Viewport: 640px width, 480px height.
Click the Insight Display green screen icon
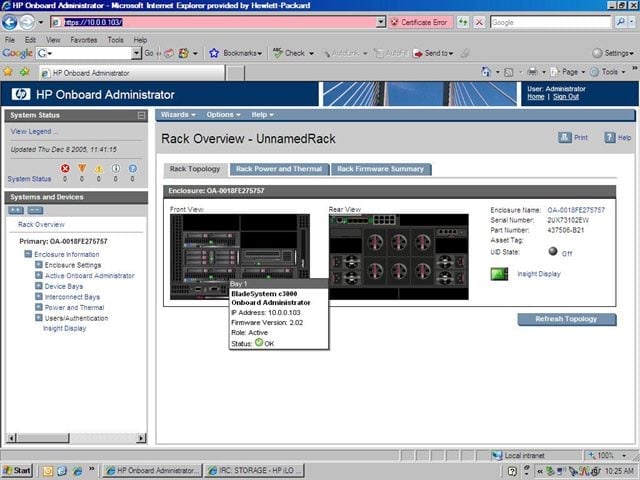click(499, 274)
